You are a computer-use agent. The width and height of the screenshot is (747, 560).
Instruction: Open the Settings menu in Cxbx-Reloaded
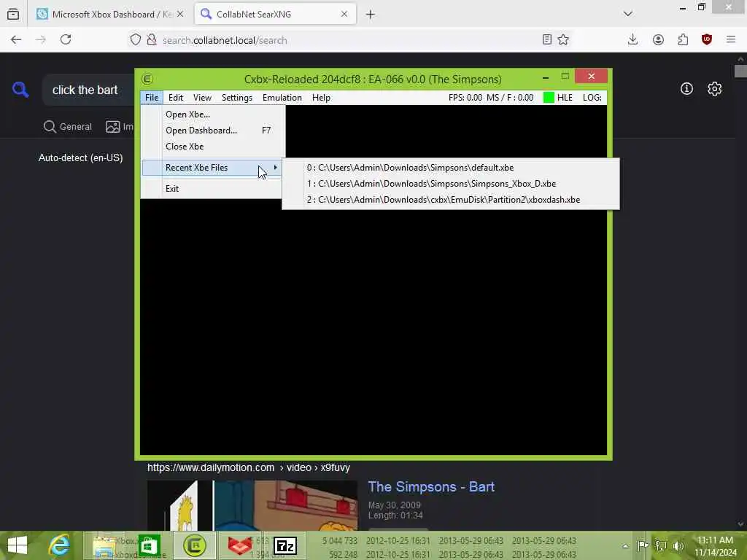point(237,98)
